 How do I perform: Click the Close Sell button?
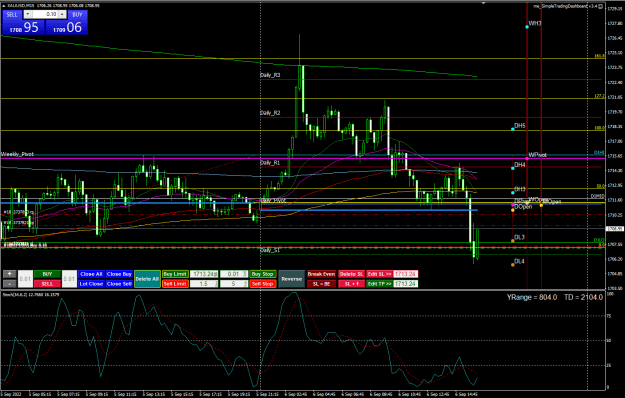(x=119, y=284)
